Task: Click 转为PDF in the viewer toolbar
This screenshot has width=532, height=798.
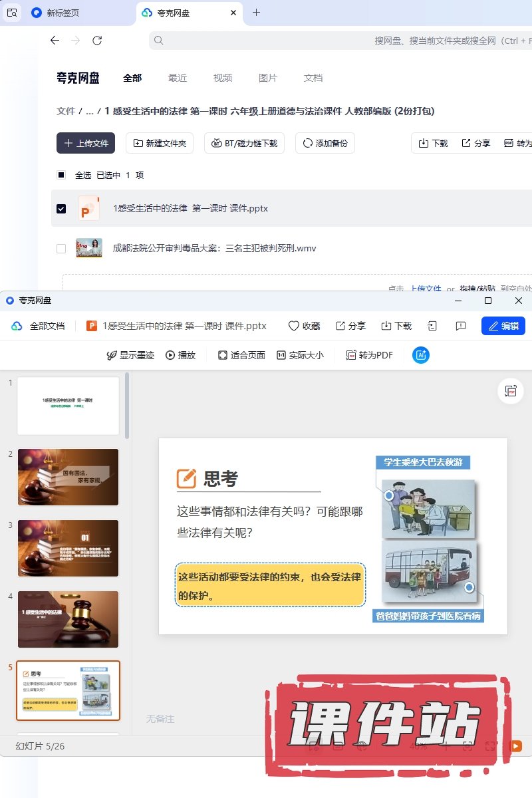Action: pyautogui.click(x=369, y=355)
